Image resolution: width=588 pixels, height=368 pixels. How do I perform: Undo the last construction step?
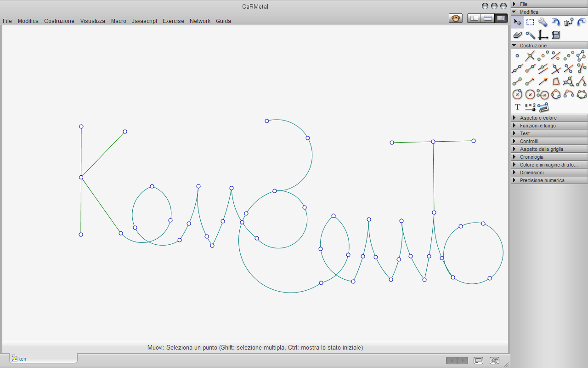[x=555, y=22]
